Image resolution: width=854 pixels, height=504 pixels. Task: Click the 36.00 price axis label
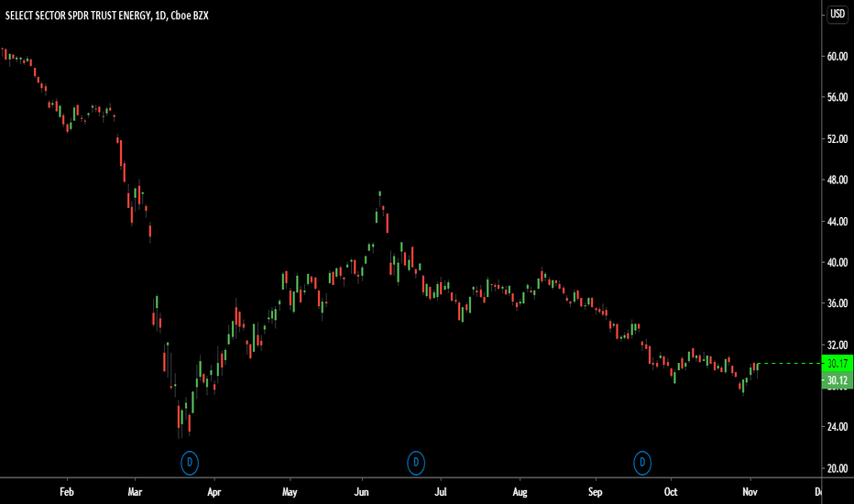click(838, 303)
